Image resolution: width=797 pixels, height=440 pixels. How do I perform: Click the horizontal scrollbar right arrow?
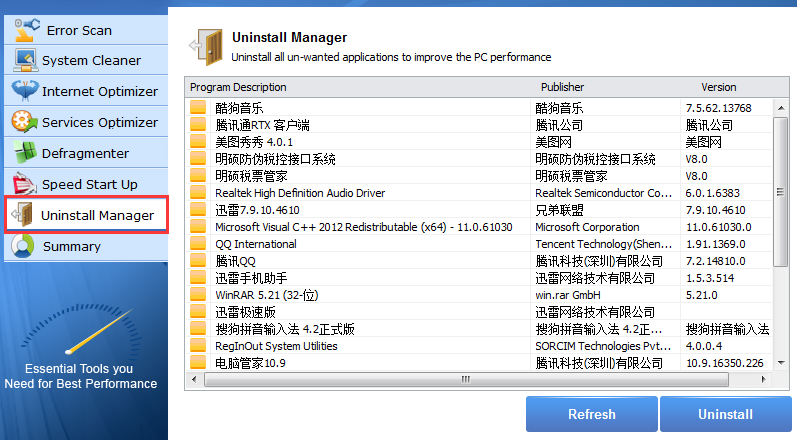[x=766, y=380]
